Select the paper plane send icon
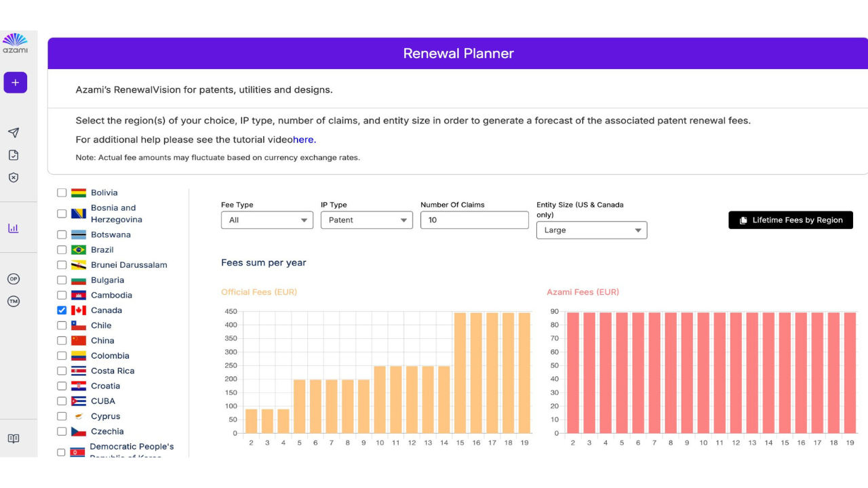 pyautogui.click(x=13, y=132)
